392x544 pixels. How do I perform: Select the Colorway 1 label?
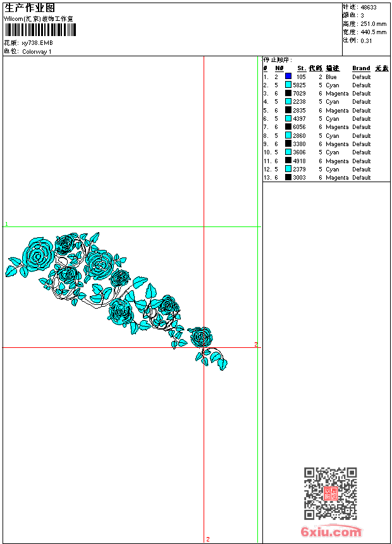click(37, 52)
